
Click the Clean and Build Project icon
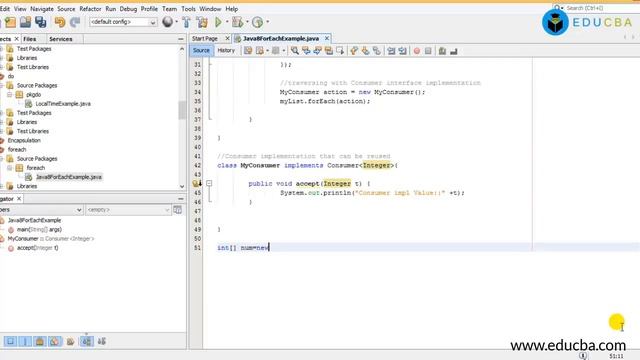coord(202,22)
